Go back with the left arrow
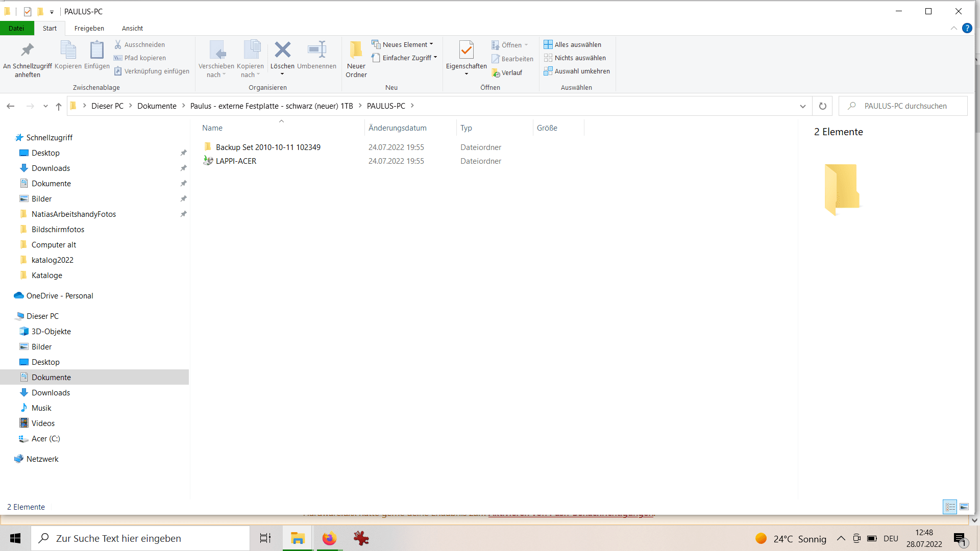980x551 pixels. coord(10,106)
